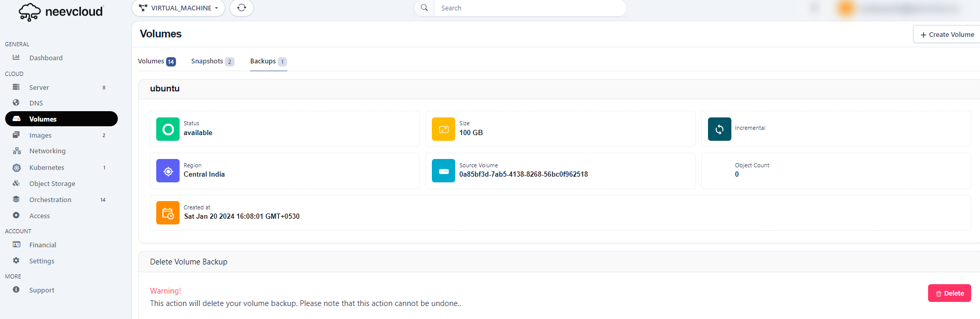This screenshot has height=319, width=980.
Task: Switch to the Volumes tab
Action: [156, 61]
